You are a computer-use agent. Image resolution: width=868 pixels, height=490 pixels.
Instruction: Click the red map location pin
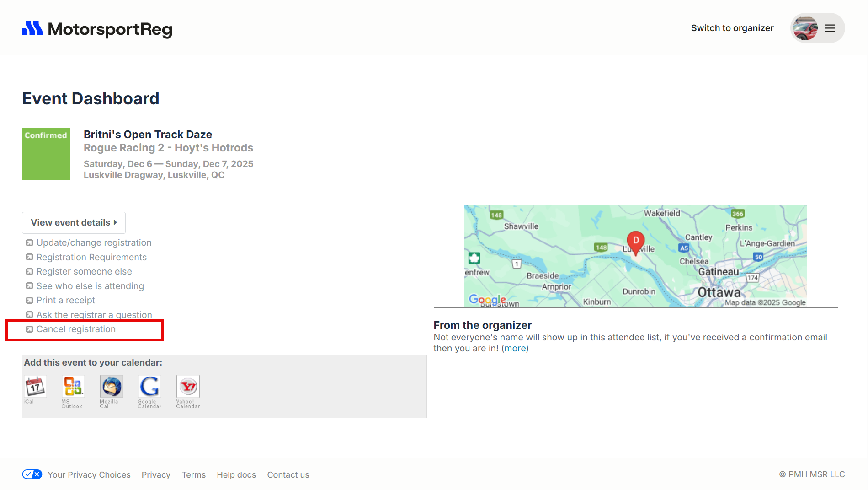click(x=635, y=241)
